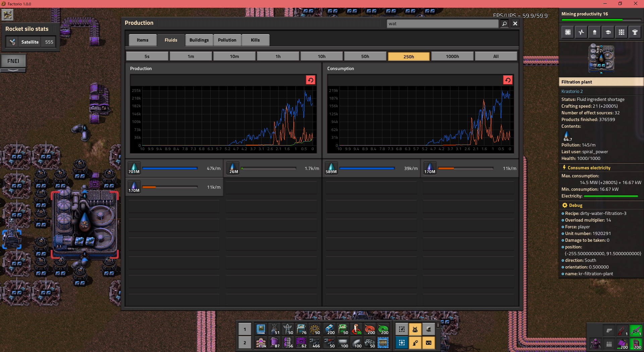Switch to the Pollution tab

227,40
